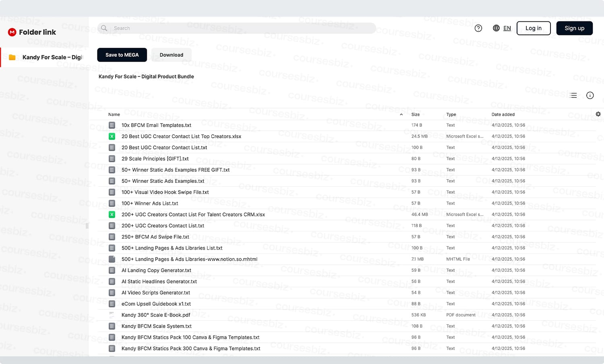Click Excel icon of 200+ UGC Creators CRM.xlsx
The width and height of the screenshot is (604, 364).
coord(112,215)
